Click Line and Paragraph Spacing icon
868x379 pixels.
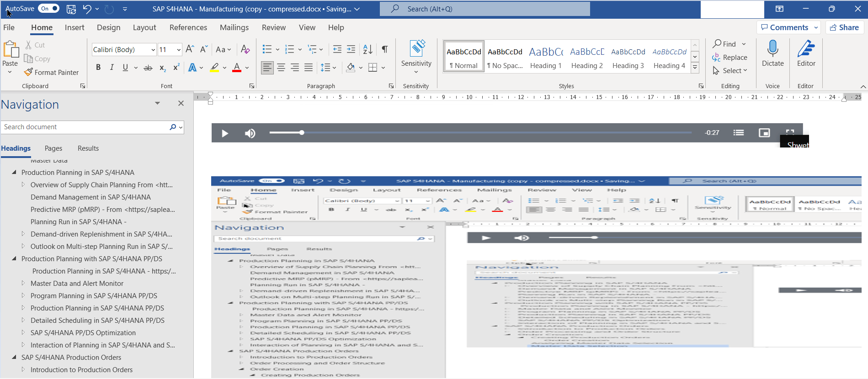pos(325,68)
